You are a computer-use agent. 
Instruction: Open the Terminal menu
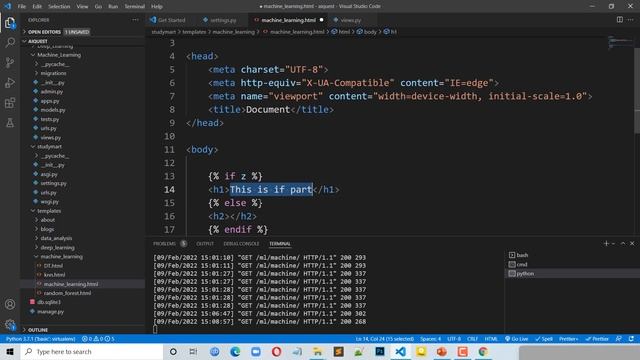[x=134, y=6]
